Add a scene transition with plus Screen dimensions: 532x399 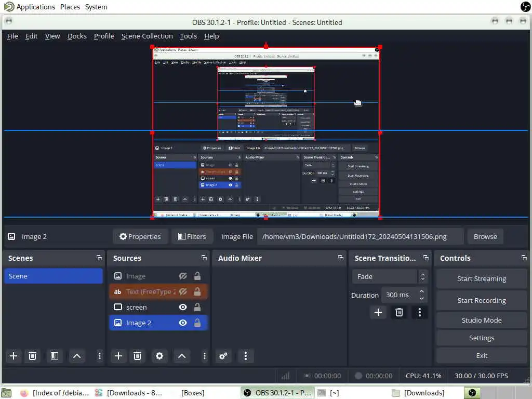coord(378,312)
